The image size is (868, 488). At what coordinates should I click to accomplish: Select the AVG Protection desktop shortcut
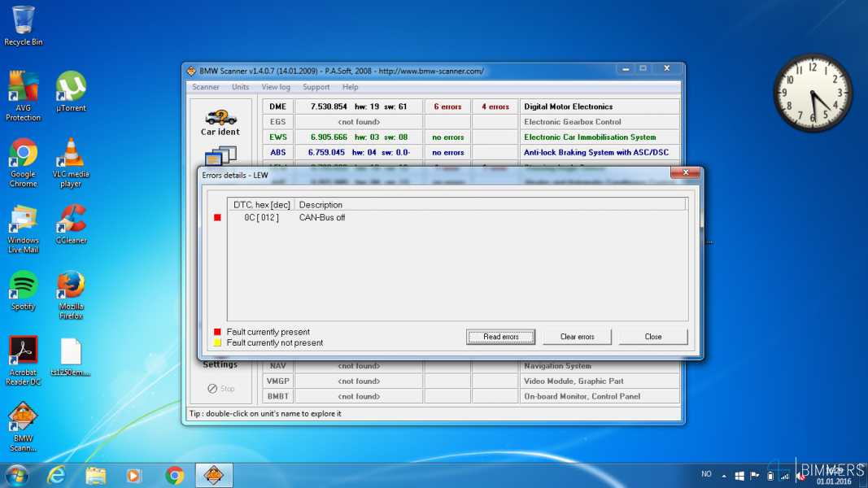click(24, 96)
